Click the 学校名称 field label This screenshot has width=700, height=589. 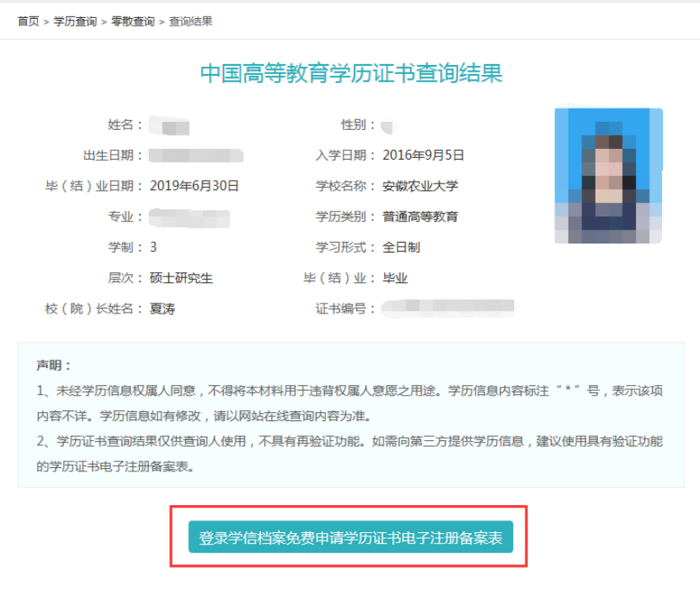345,186
